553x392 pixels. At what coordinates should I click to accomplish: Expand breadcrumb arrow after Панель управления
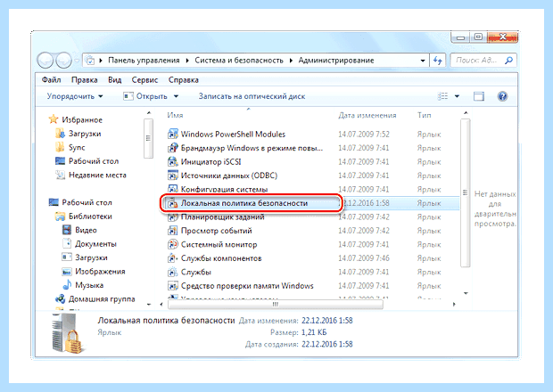point(187,61)
